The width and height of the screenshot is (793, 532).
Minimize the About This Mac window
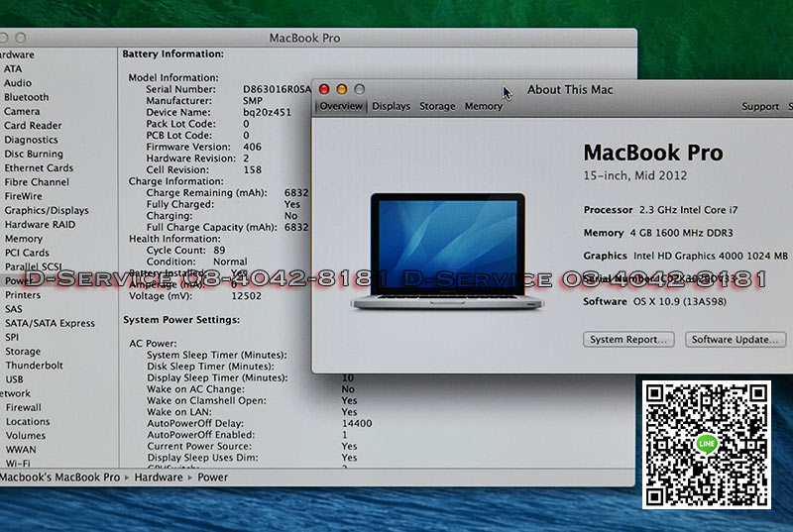point(342,89)
